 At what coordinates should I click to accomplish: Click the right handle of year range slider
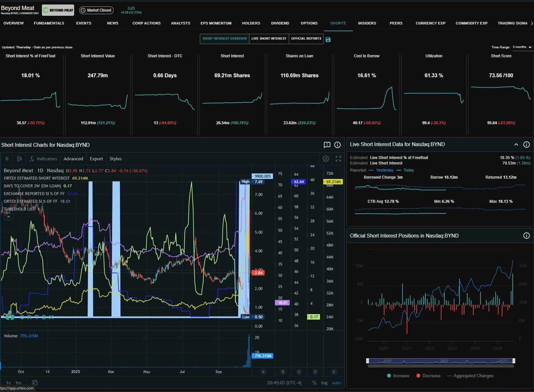[x=514, y=361]
